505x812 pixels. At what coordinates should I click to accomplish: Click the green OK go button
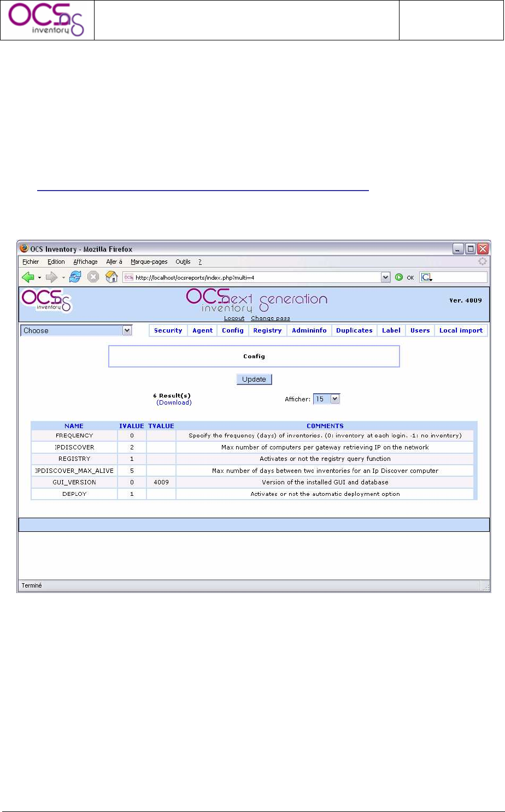pyautogui.click(x=399, y=277)
